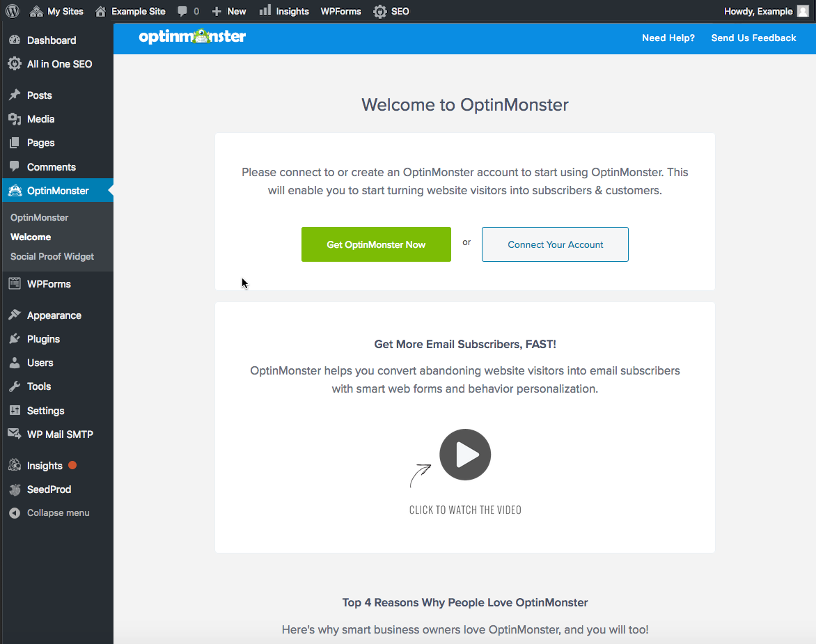
Task: Open the comments bubble icon in admin bar
Action: coord(182,11)
